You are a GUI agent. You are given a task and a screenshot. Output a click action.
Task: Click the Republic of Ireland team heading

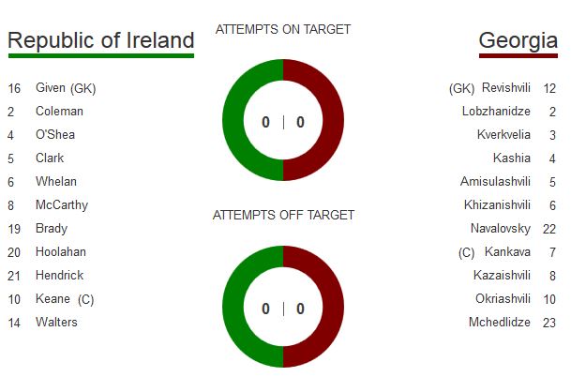(100, 40)
